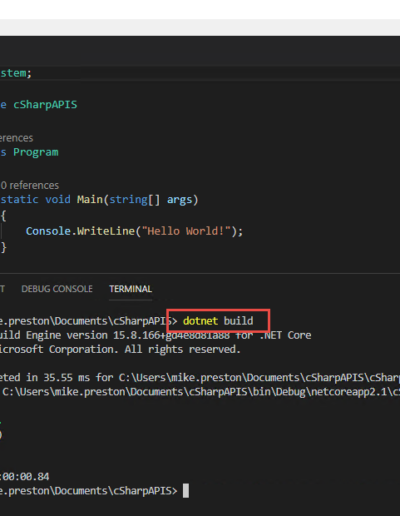This screenshot has width=400, height=516.
Task: Place cursor on the Main method name
Action: 90,200
